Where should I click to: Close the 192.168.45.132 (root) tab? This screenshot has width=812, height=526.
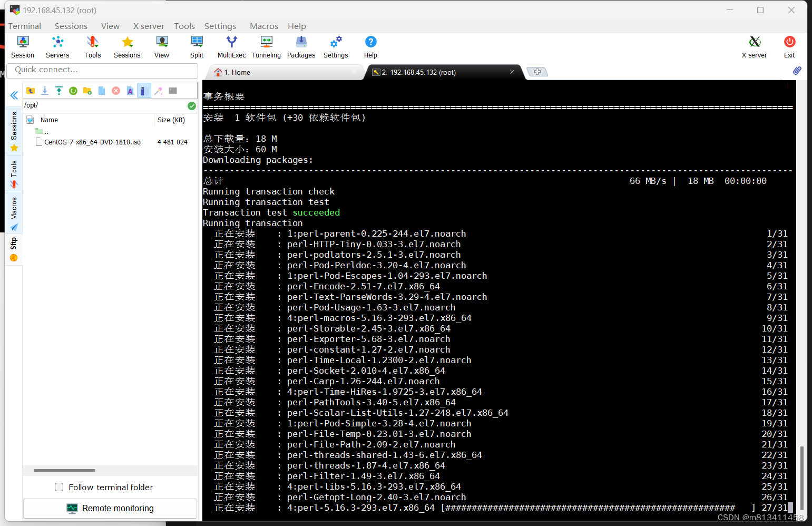[x=512, y=72]
